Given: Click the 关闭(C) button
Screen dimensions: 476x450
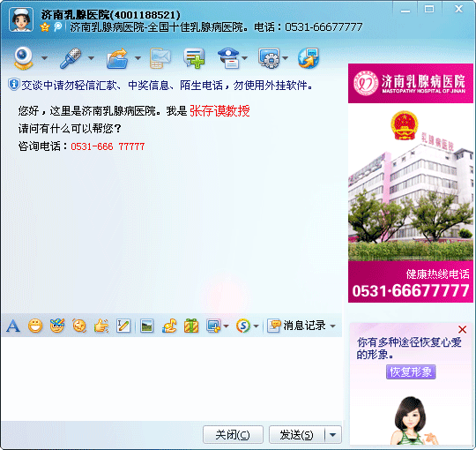Looking at the screenshot, I should (x=233, y=435).
